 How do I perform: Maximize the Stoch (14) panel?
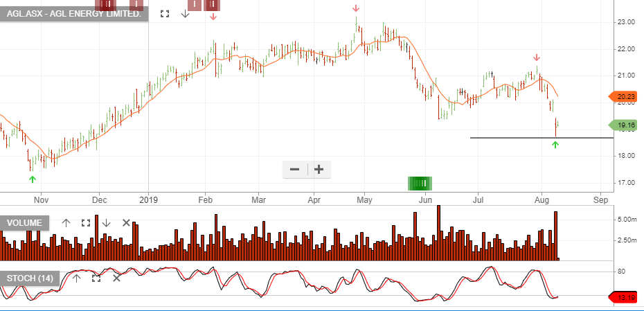[x=96, y=278]
